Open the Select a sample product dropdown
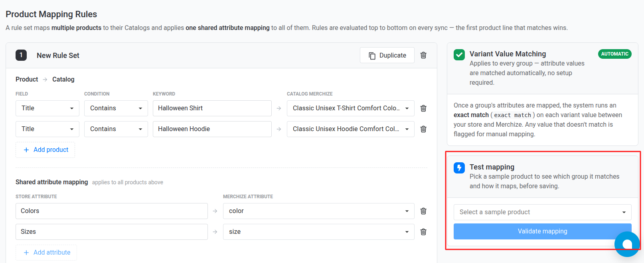 [x=543, y=212]
